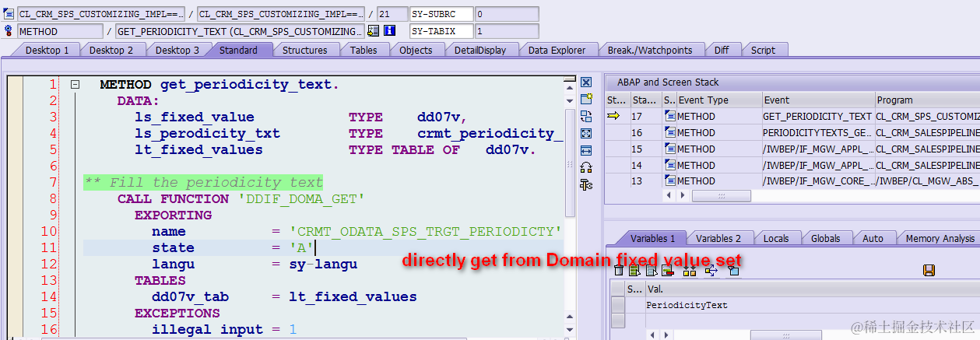Select stack row with level 14
This screenshot has width=980, height=340.
pos(792,165)
